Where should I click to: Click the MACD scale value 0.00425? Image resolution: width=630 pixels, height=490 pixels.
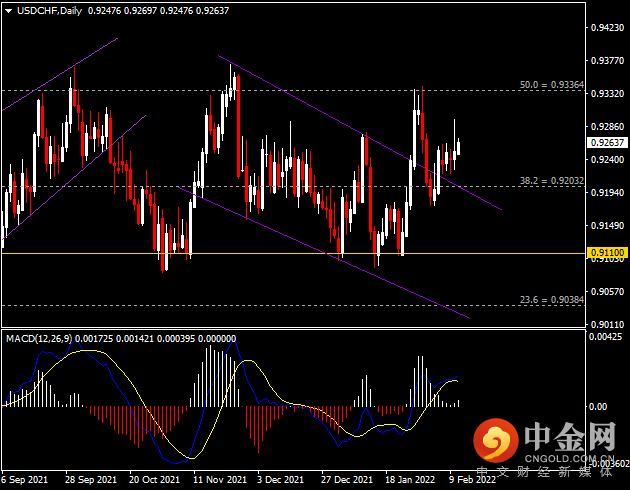605,337
